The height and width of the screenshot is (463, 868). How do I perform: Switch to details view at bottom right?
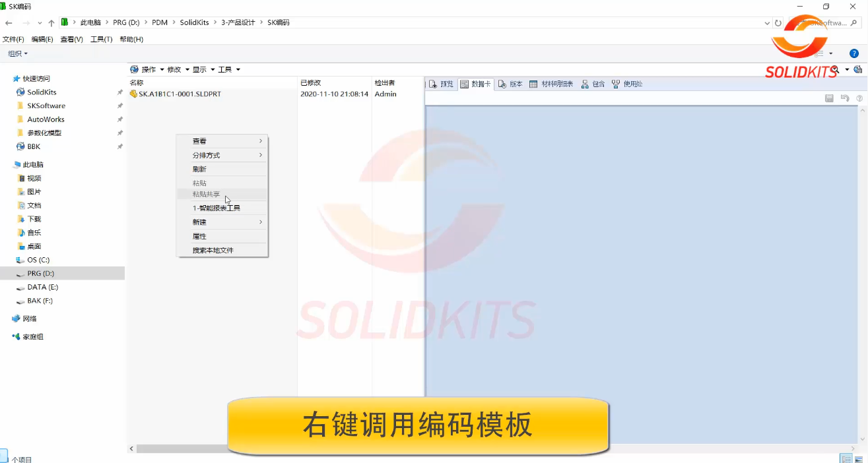(846, 458)
